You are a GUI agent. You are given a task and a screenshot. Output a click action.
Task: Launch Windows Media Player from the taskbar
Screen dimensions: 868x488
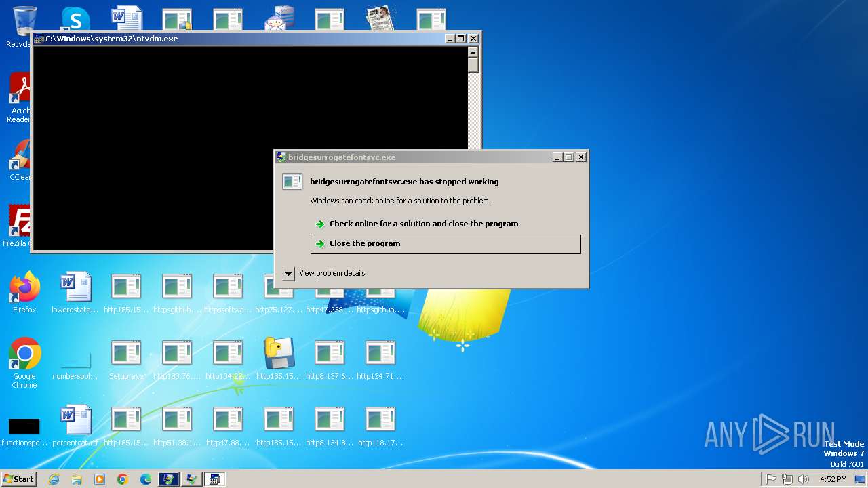pyautogui.click(x=100, y=479)
